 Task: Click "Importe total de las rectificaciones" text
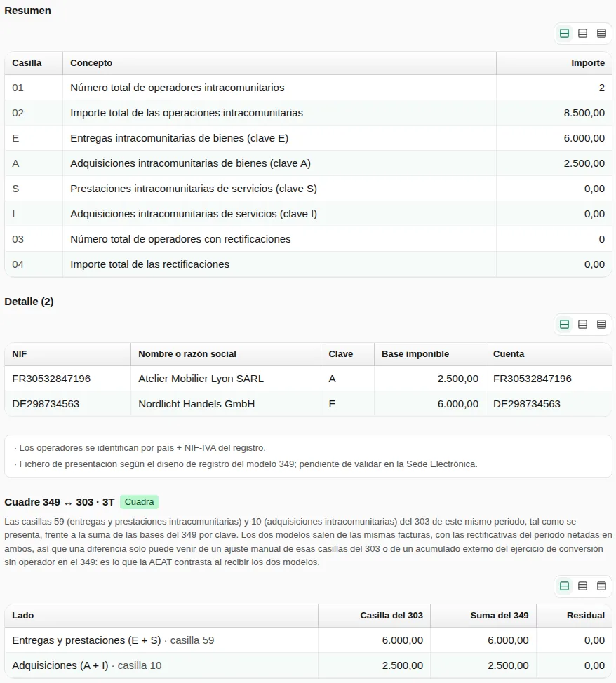(x=149, y=264)
